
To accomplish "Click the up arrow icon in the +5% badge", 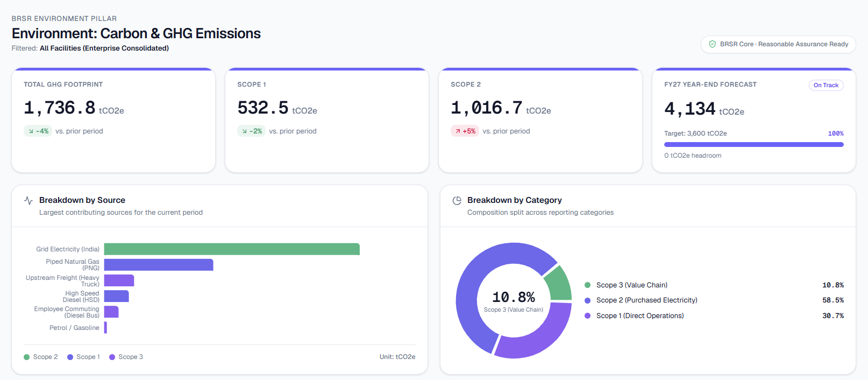I will [458, 131].
